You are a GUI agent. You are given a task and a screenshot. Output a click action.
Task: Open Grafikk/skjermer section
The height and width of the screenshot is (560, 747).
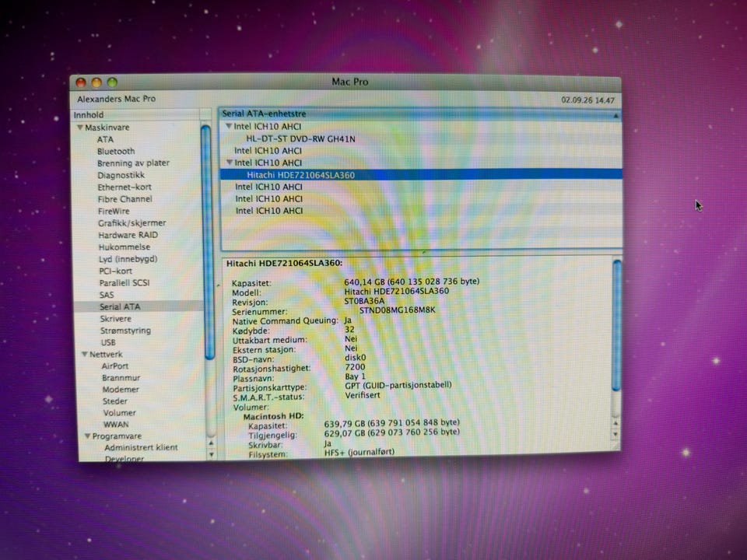[132, 223]
